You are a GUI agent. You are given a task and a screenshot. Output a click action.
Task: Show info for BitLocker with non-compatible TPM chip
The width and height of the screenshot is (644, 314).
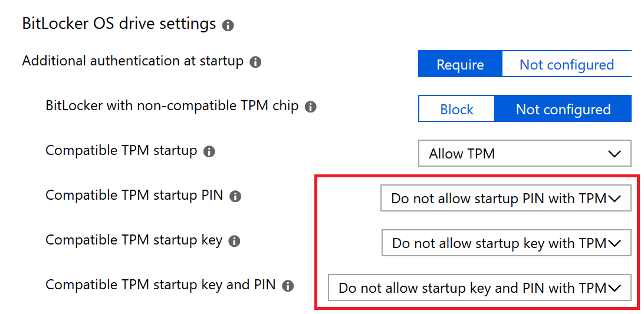tap(310, 107)
